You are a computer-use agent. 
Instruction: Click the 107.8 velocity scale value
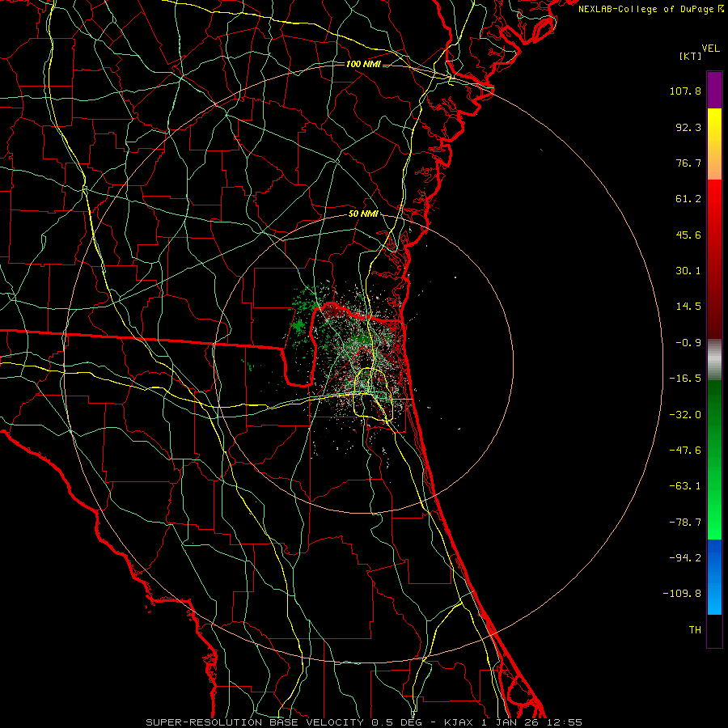coord(685,91)
